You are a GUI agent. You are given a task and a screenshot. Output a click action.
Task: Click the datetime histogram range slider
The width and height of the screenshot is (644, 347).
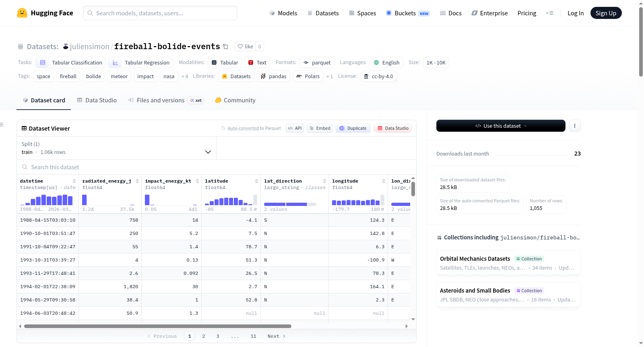[x=47, y=200]
